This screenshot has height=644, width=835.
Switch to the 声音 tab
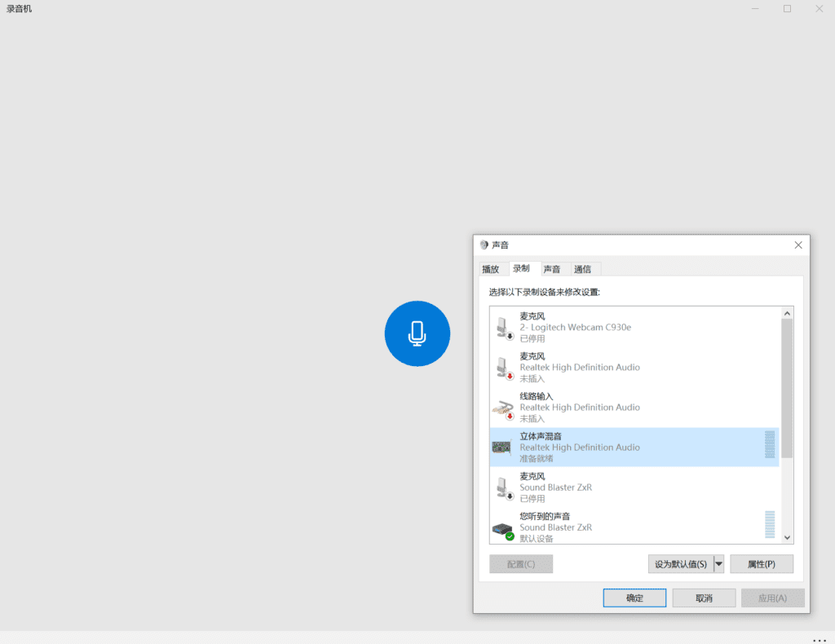[552, 269]
